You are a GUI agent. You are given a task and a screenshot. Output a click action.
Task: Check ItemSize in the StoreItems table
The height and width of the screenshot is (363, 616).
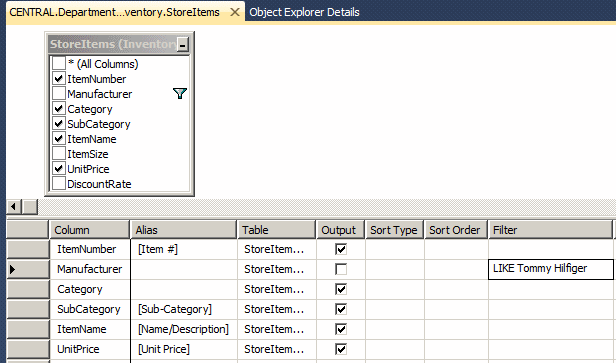click(59, 154)
